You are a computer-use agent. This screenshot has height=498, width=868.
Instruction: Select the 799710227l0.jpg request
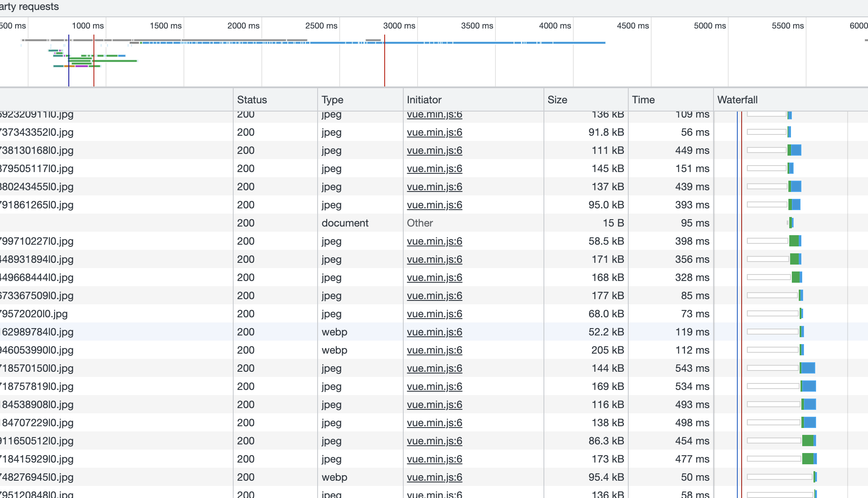click(x=37, y=241)
